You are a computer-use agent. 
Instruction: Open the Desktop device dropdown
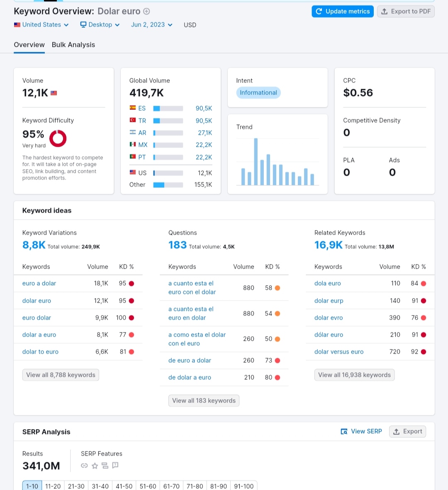pyautogui.click(x=100, y=25)
